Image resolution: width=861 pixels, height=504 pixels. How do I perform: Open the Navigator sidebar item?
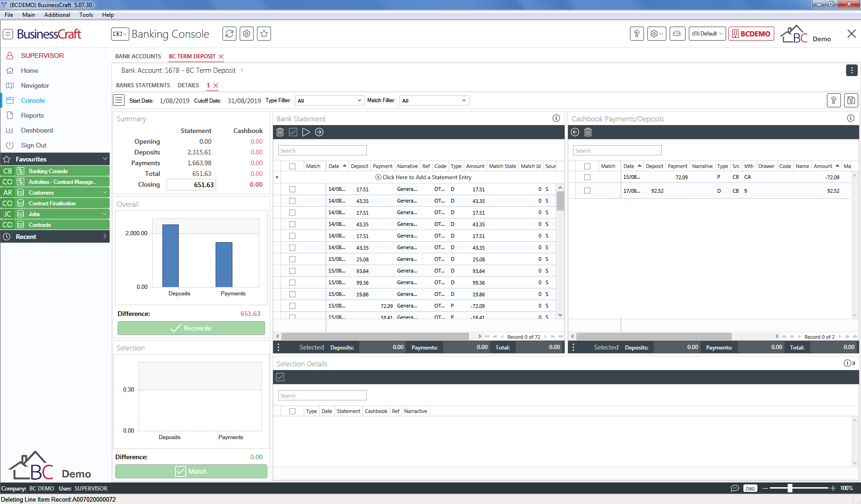point(35,85)
